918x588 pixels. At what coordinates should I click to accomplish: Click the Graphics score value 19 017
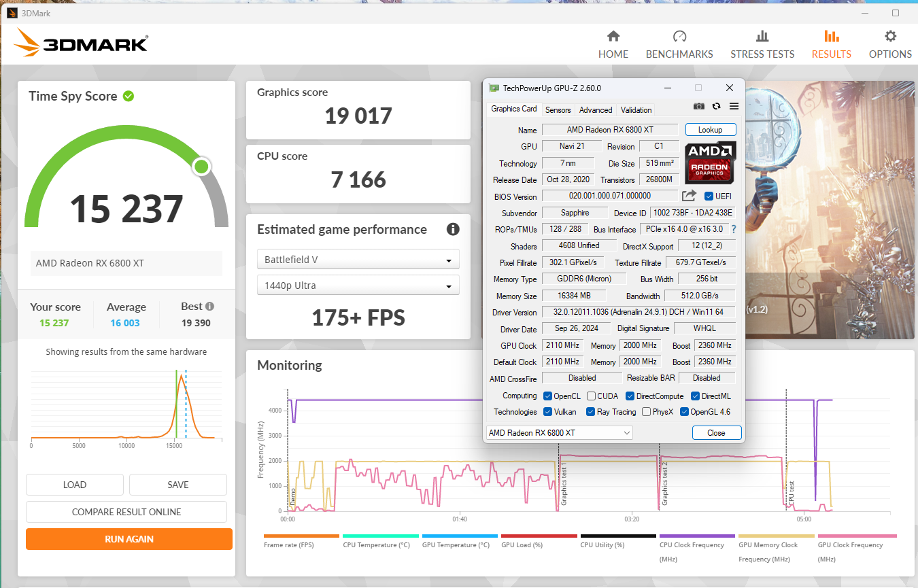[358, 116]
